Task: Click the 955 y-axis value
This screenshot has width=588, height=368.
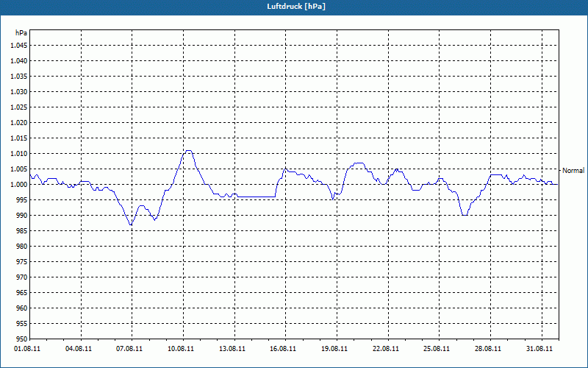Action: (x=23, y=324)
